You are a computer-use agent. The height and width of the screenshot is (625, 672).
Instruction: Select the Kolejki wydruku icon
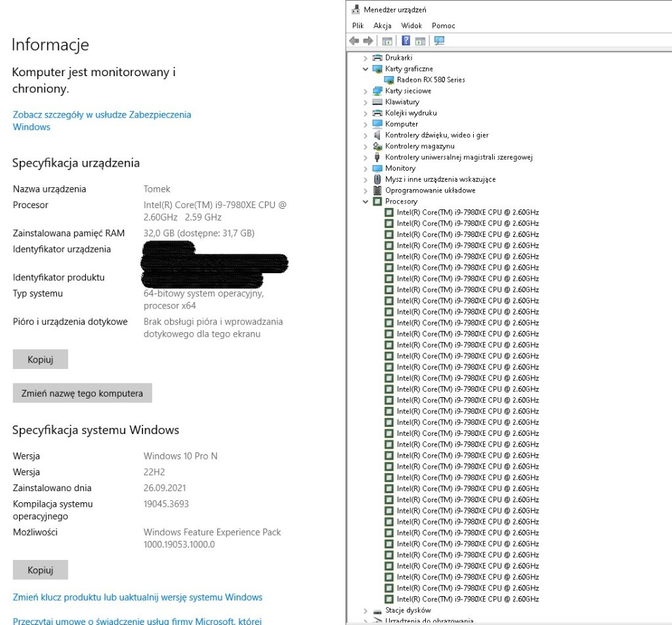377,113
